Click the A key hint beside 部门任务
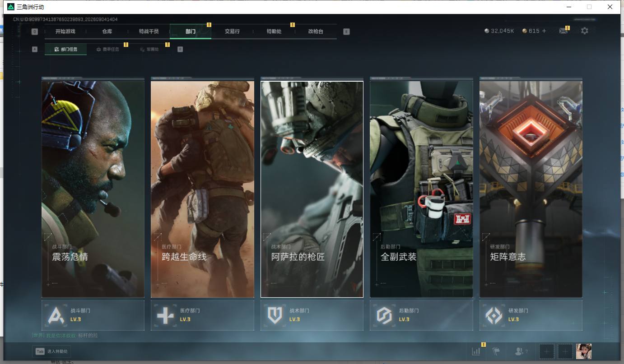Viewport: 624px width, 364px height. click(35, 49)
